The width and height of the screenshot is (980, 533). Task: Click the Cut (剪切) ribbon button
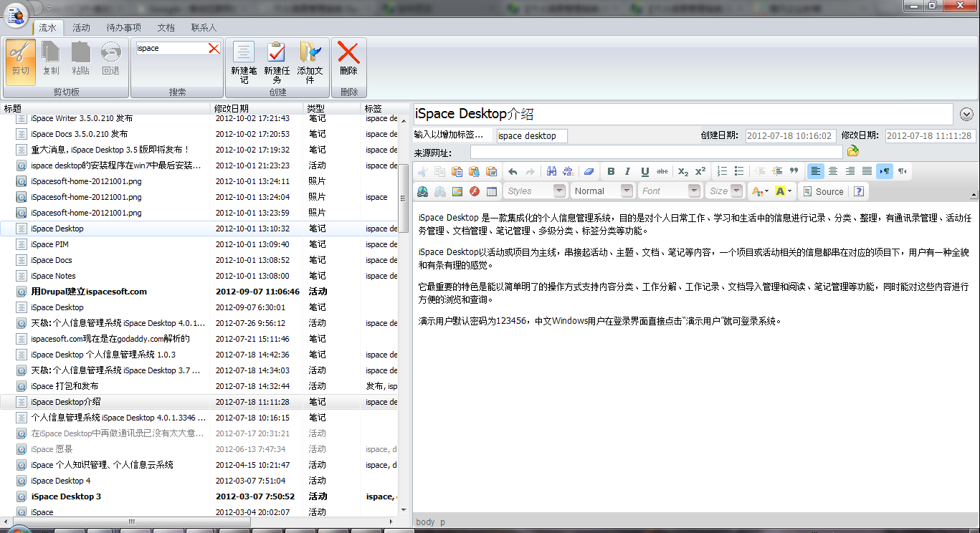coord(21,61)
